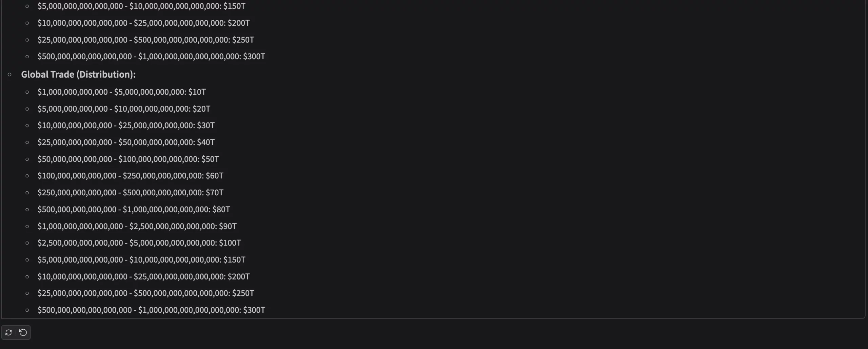Click the counter-clockwise undo arrow icon

coord(23,332)
